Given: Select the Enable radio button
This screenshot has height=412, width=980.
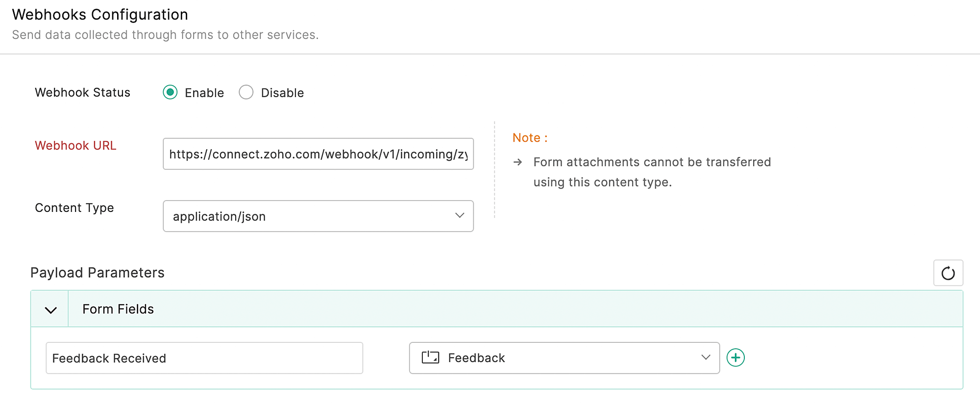Looking at the screenshot, I should tap(170, 93).
